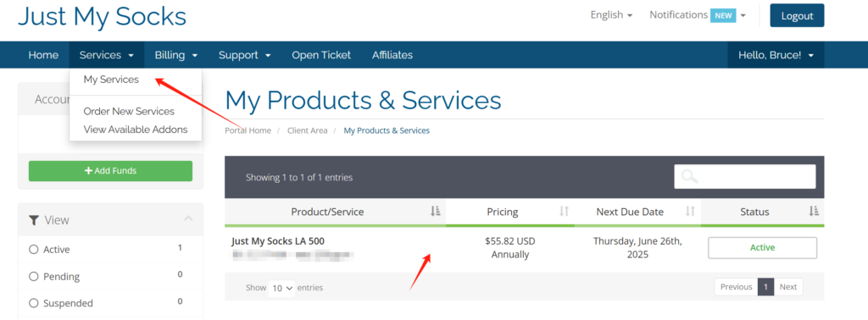Click the search magnifier icon
The width and height of the screenshot is (868, 320).
point(690,177)
